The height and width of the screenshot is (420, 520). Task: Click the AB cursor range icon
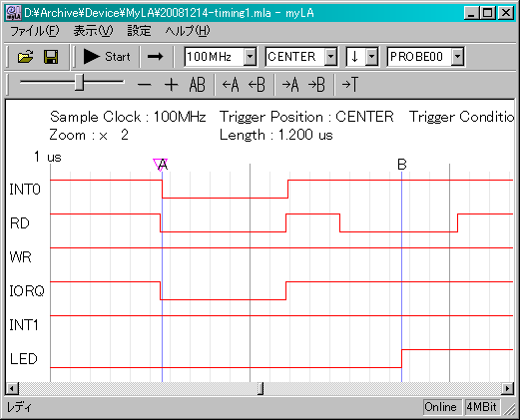click(x=197, y=85)
